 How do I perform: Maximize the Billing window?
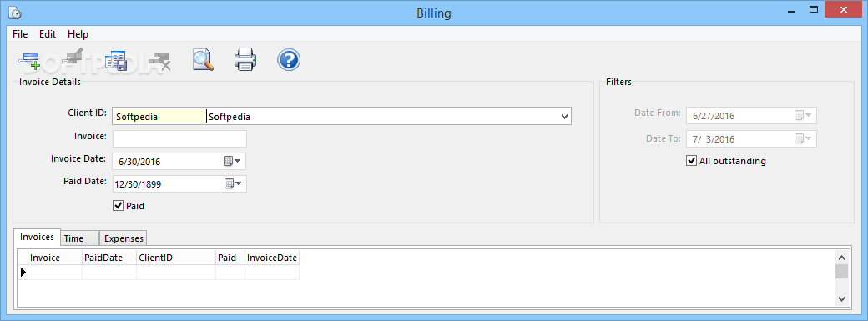pos(813,9)
